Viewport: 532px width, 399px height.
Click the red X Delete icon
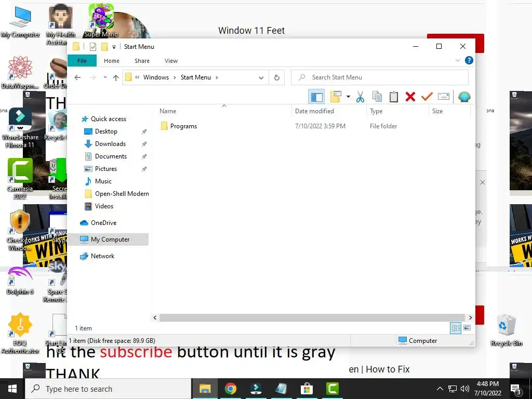point(410,97)
